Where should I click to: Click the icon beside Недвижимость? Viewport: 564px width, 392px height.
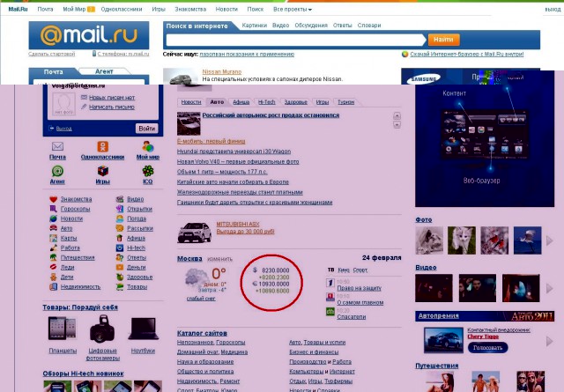point(53,286)
